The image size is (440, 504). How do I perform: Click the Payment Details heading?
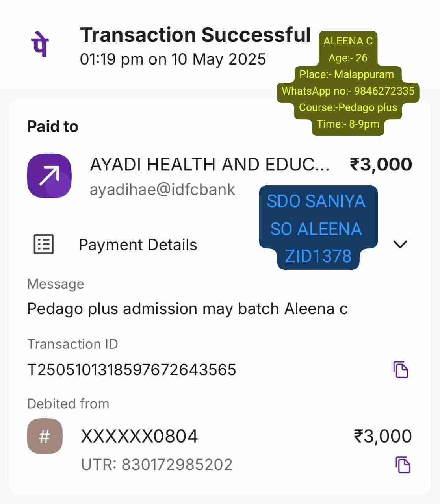(x=138, y=245)
